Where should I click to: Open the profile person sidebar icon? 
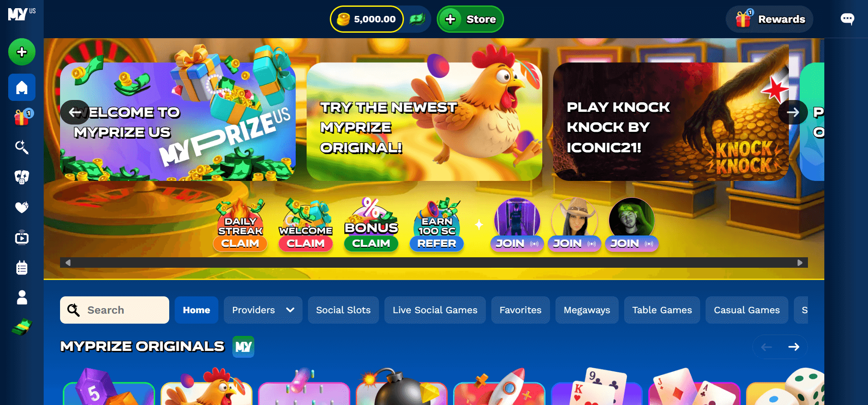(x=22, y=297)
